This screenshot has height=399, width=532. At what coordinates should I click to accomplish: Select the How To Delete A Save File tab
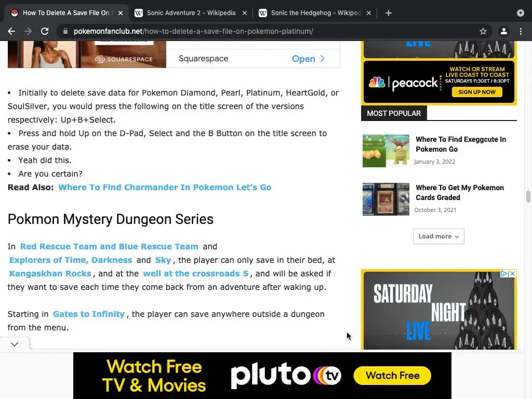click(x=66, y=13)
